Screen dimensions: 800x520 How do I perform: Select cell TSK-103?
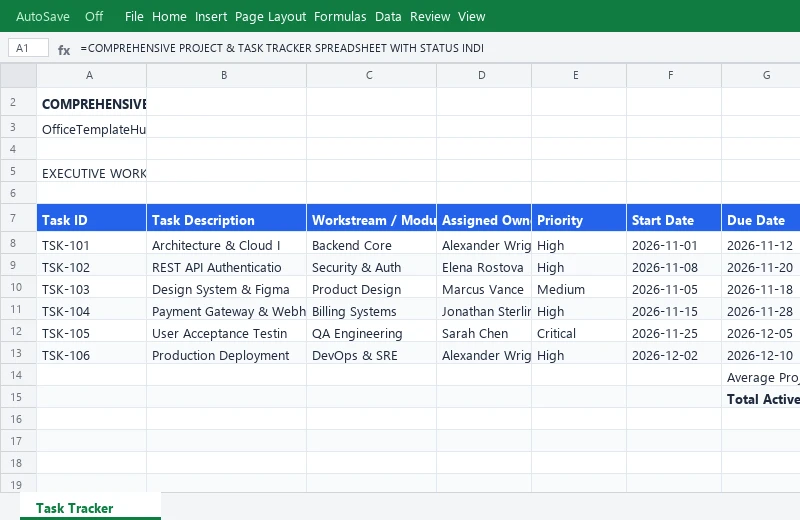coord(91,287)
